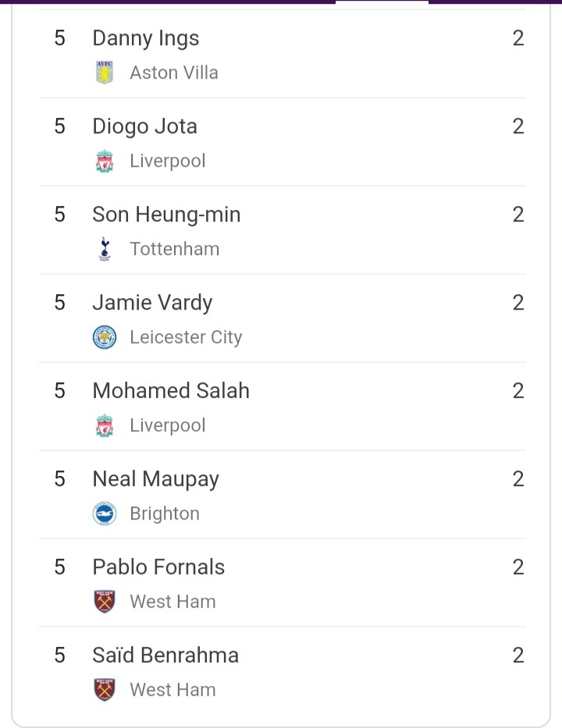Click West Ham crest under Pablo Fornals
This screenshot has height=728, width=562.
pos(105,602)
